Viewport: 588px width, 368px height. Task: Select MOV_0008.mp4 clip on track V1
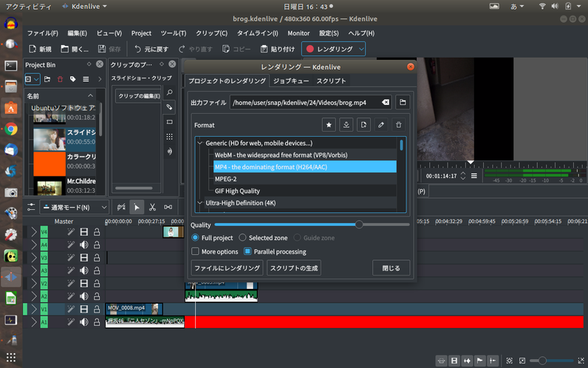(x=134, y=309)
